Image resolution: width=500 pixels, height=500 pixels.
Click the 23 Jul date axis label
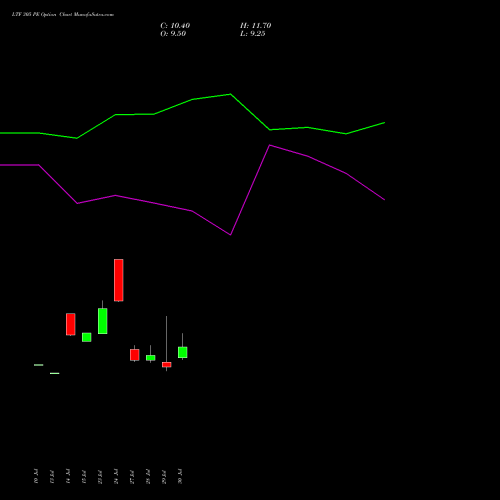100,476
